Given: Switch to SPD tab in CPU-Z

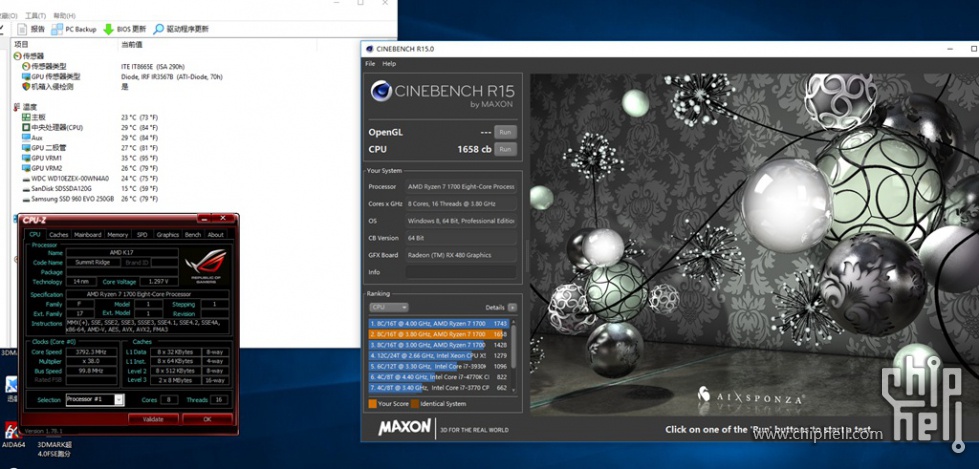Looking at the screenshot, I should tap(142, 235).
